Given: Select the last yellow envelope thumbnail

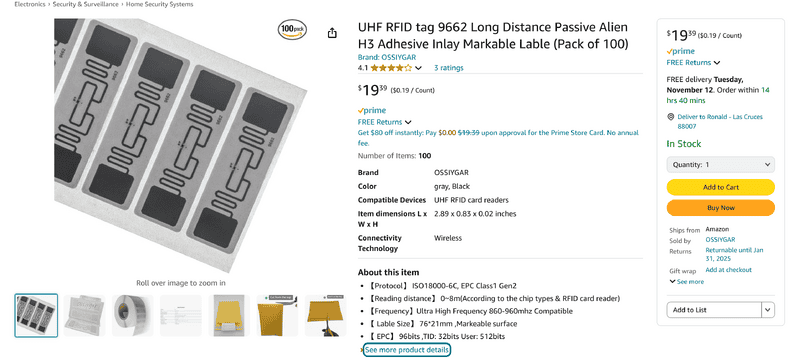Looking at the screenshot, I should point(326,315).
